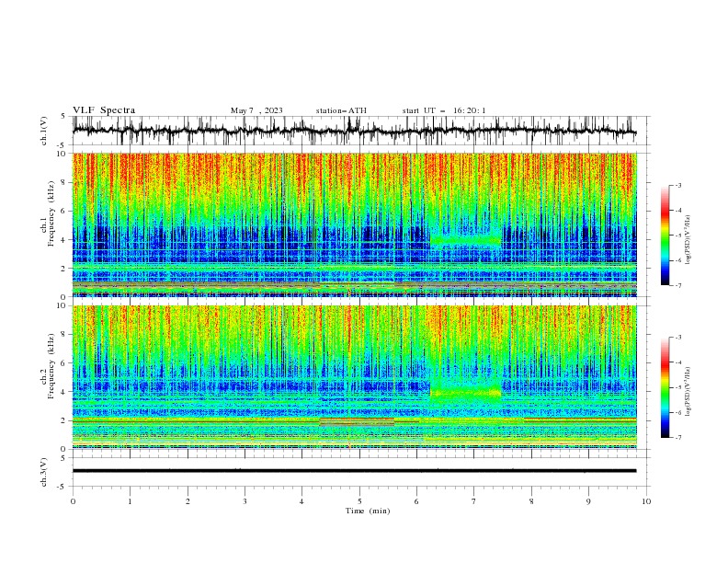Click the 4 minute tick label on time axis
This screenshot has width=728, height=563.
pos(301,501)
